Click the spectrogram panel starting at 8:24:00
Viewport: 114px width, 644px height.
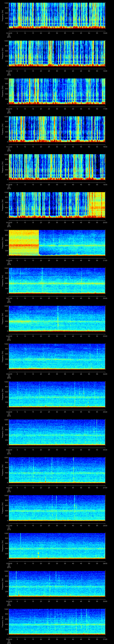(57, 394)
